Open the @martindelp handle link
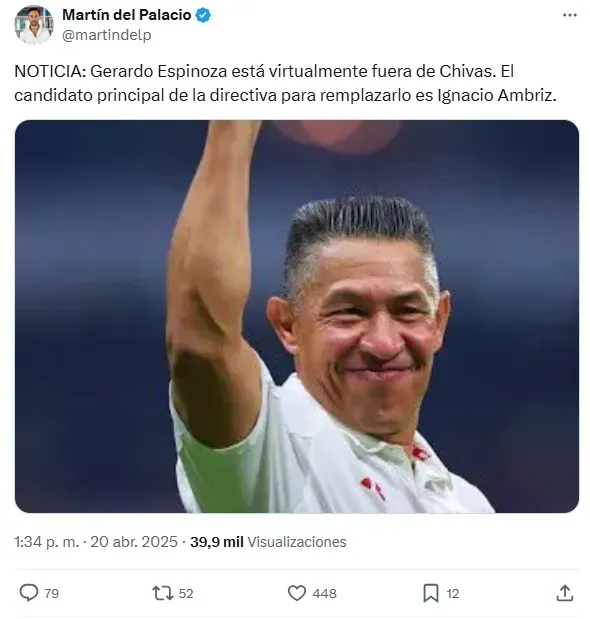590x619 pixels. click(107, 35)
